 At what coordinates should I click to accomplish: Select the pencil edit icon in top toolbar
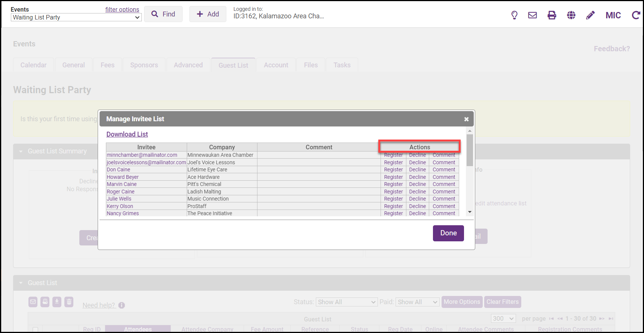tap(590, 15)
